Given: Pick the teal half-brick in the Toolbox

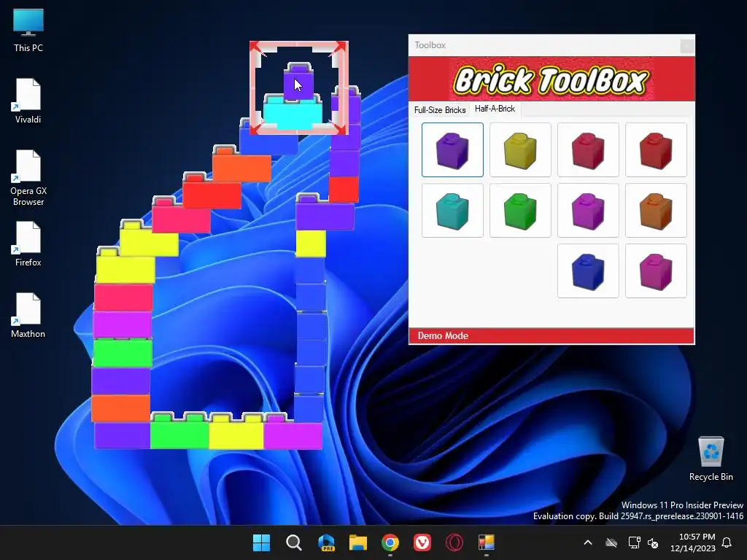Looking at the screenshot, I should (452, 211).
